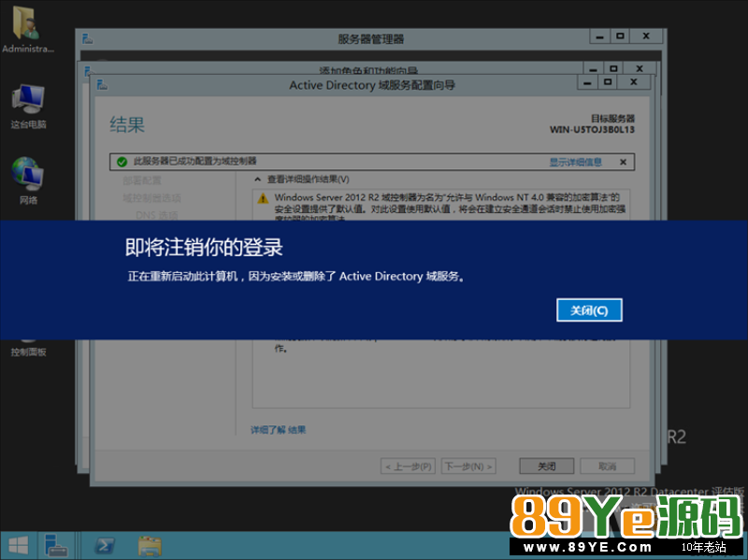Maximize the Active Directory 域服务配置向导 window
Image resolution: width=748 pixels, height=560 pixels.
(x=608, y=82)
